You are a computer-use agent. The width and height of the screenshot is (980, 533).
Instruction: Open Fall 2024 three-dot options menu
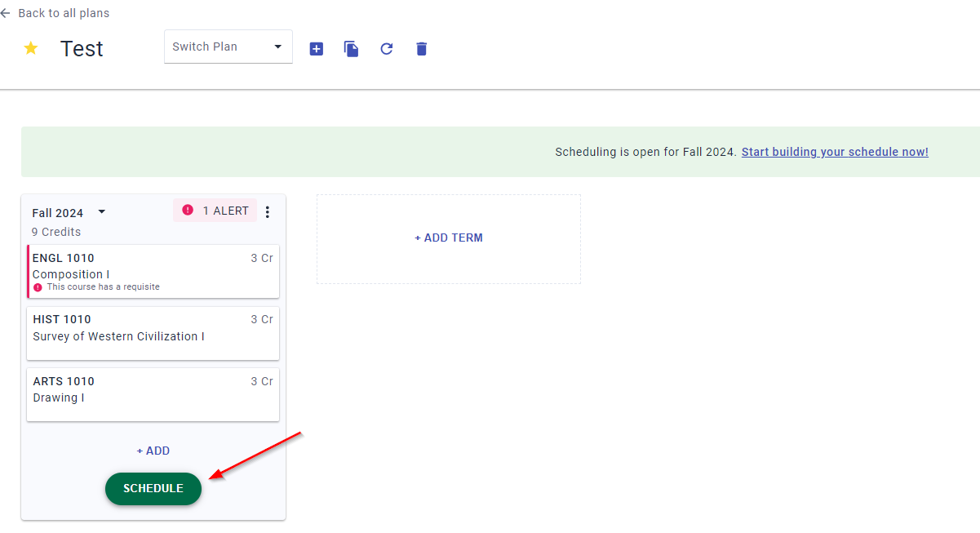268,212
